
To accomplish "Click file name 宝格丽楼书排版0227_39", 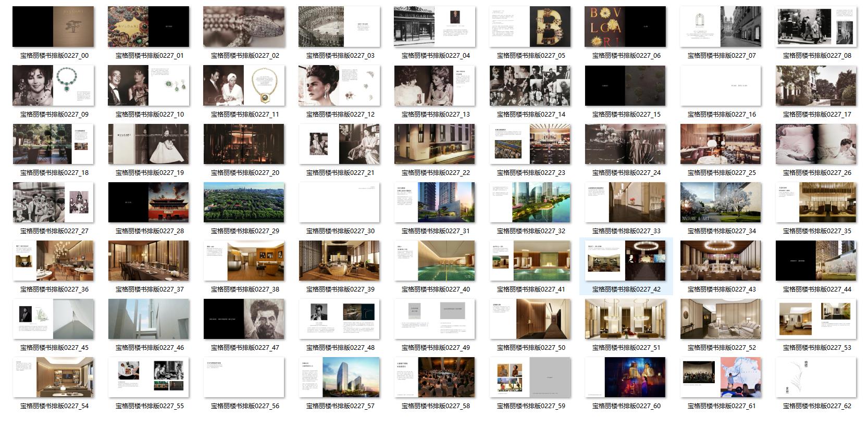I will [x=340, y=289].
